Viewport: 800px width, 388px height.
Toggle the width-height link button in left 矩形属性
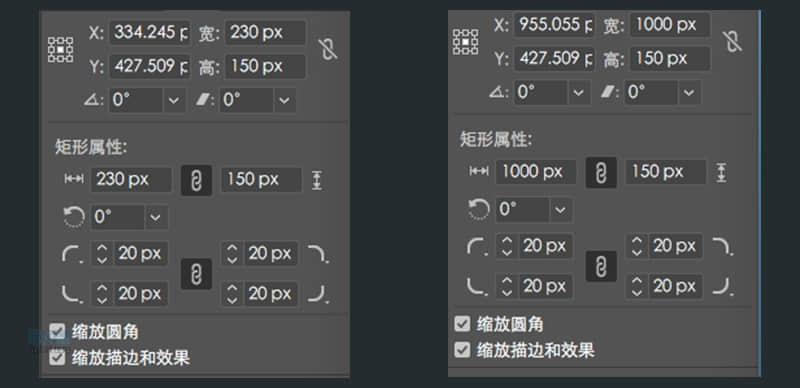[x=196, y=181]
